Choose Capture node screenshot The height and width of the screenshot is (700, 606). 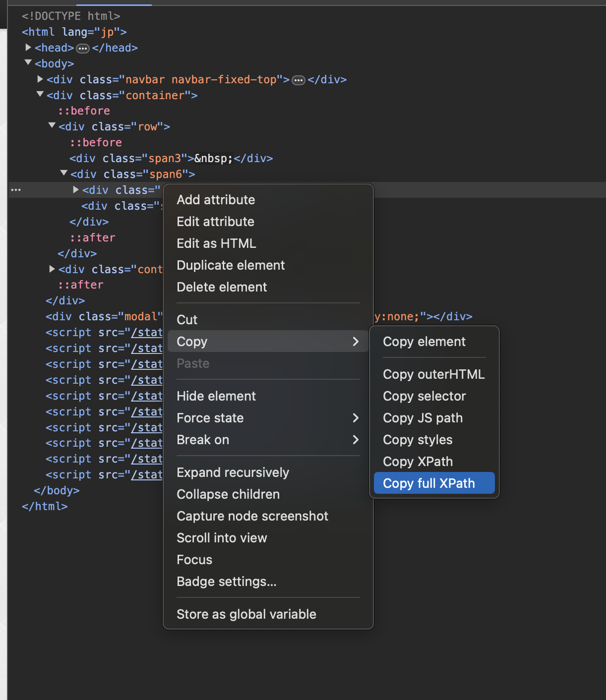[252, 516]
